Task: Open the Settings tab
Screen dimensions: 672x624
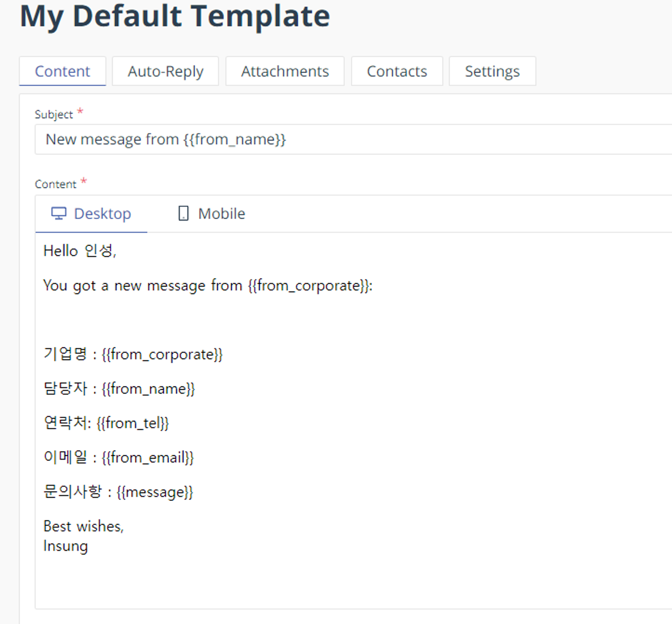Action: 492,72
